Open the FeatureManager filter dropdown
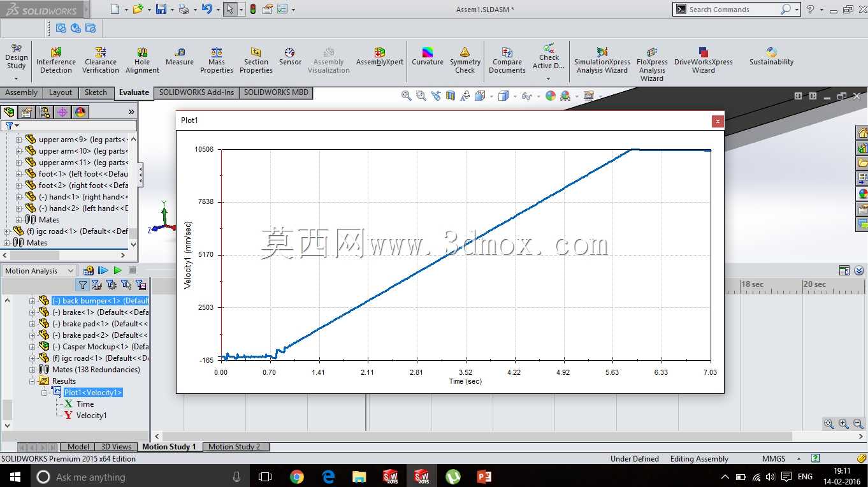The image size is (868, 487). (11, 126)
